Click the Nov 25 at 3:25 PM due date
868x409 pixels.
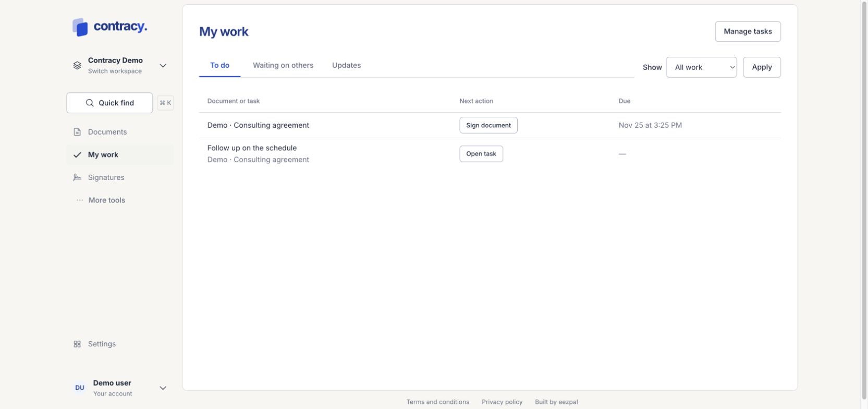tap(650, 125)
